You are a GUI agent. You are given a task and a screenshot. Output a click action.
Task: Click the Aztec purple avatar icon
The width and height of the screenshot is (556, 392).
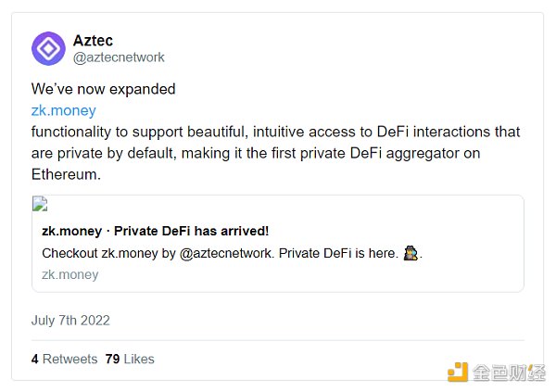pyautogui.click(x=48, y=48)
